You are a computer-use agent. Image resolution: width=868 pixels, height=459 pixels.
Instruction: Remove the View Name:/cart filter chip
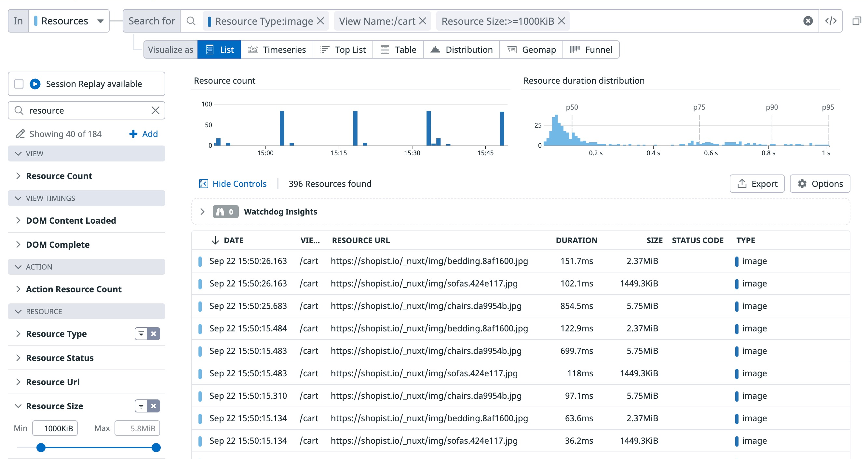[423, 21]
